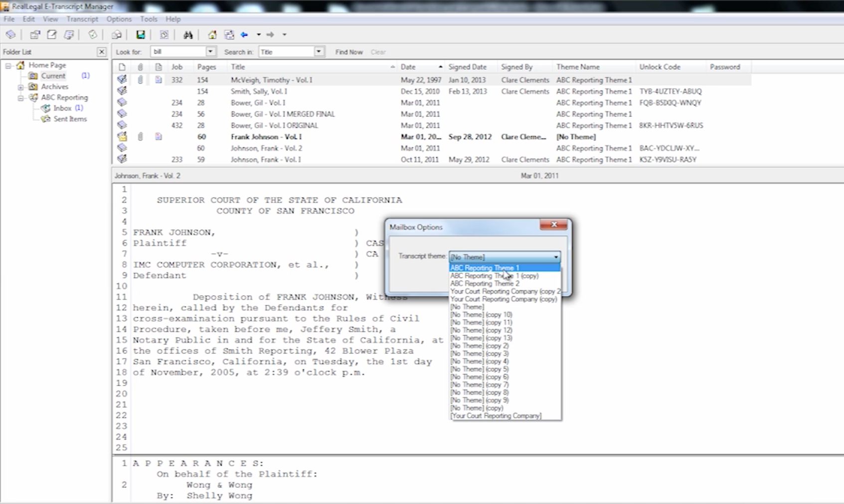
Task: Click the Inbox folder icon
Action: 46,108
